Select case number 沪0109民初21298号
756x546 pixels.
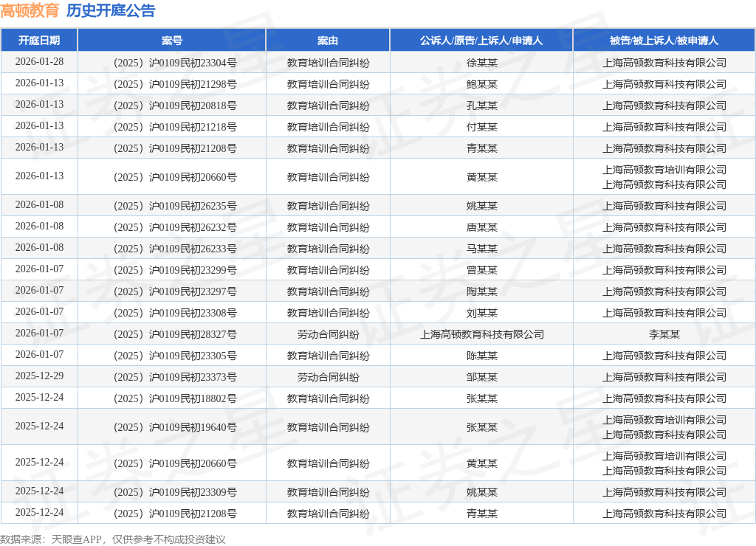[175, 84]
